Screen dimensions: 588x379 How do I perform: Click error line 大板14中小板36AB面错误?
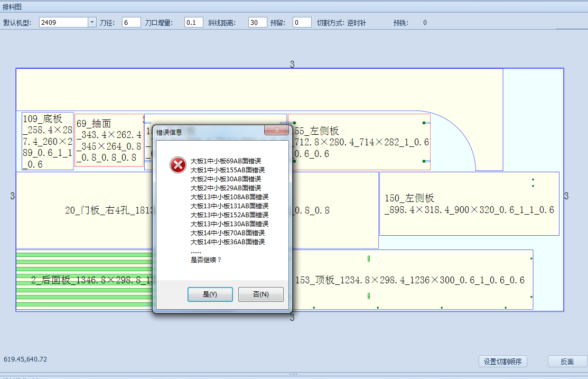pyautogui.click(x=228, y=242)
